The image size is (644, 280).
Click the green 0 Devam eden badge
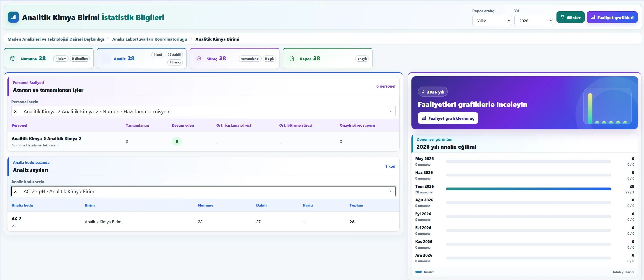pyautogui.click(x=177, y=142)
